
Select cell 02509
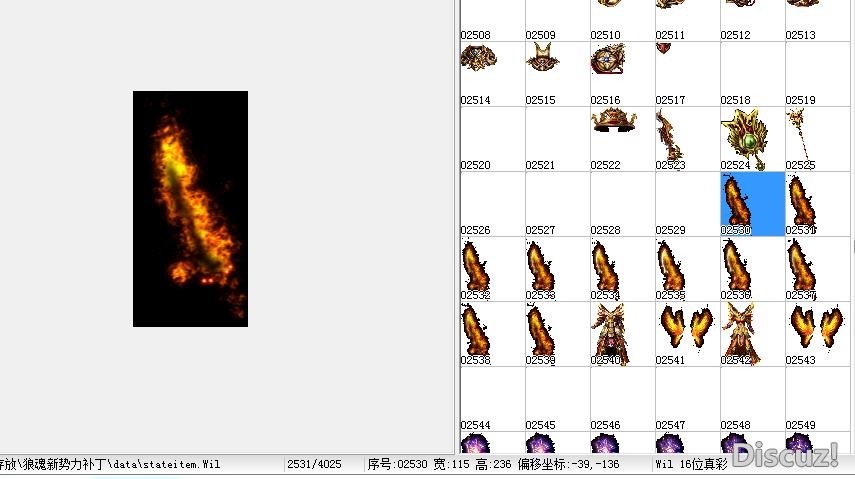point(558,21)
